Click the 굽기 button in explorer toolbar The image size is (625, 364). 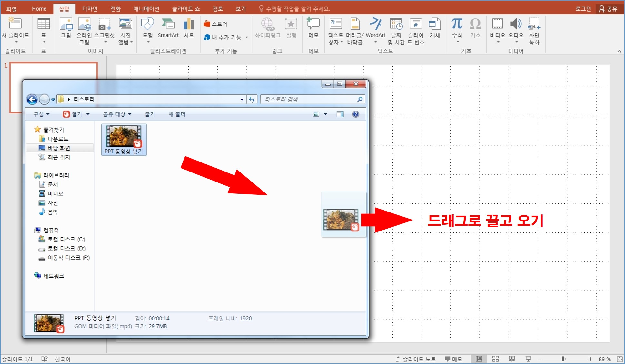[x=150, y=114]
